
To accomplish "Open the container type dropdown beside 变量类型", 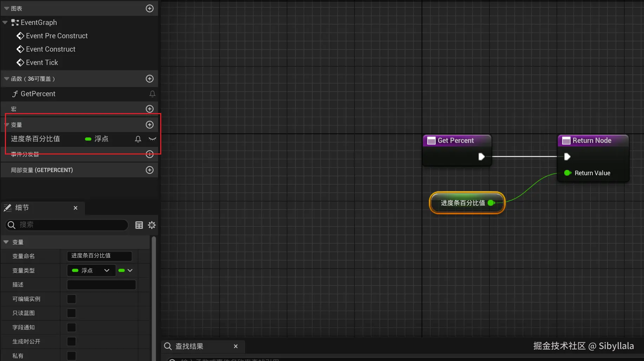I will tap(125, 270).
